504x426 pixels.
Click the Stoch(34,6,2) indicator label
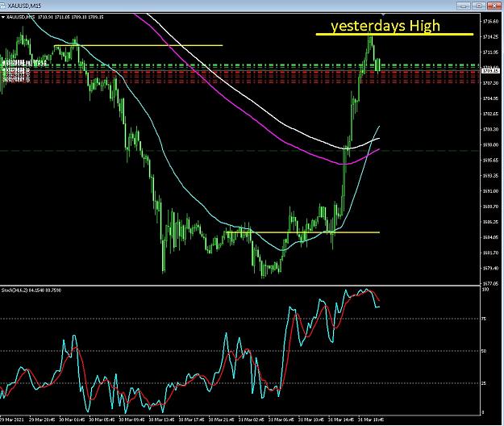pyautogui.click(x=15, y=290)
